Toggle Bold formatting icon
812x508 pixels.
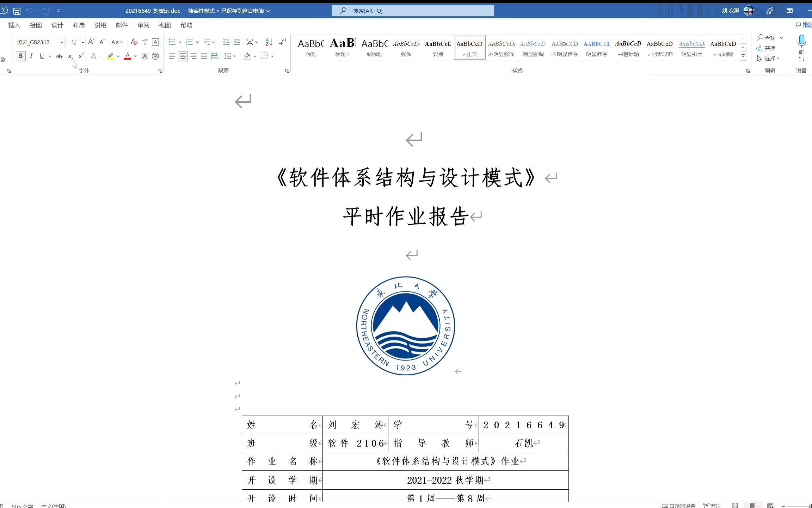pos(20,56)
